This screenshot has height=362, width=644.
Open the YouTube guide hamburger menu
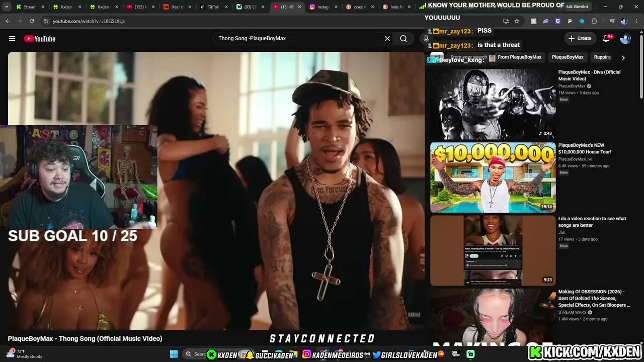12,39
